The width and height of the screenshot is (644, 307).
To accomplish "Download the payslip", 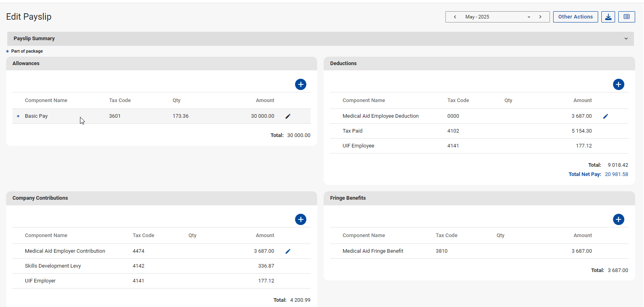I will pos(608,17).
